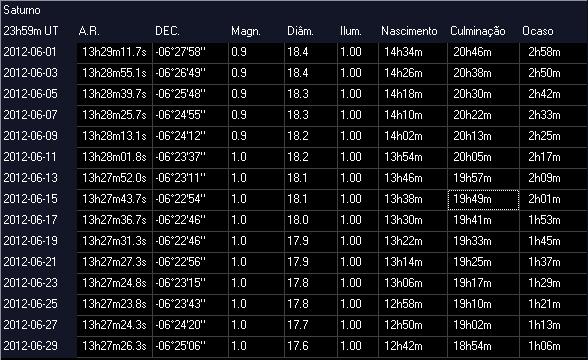Select the A.R. column header

tap(89, 31)
